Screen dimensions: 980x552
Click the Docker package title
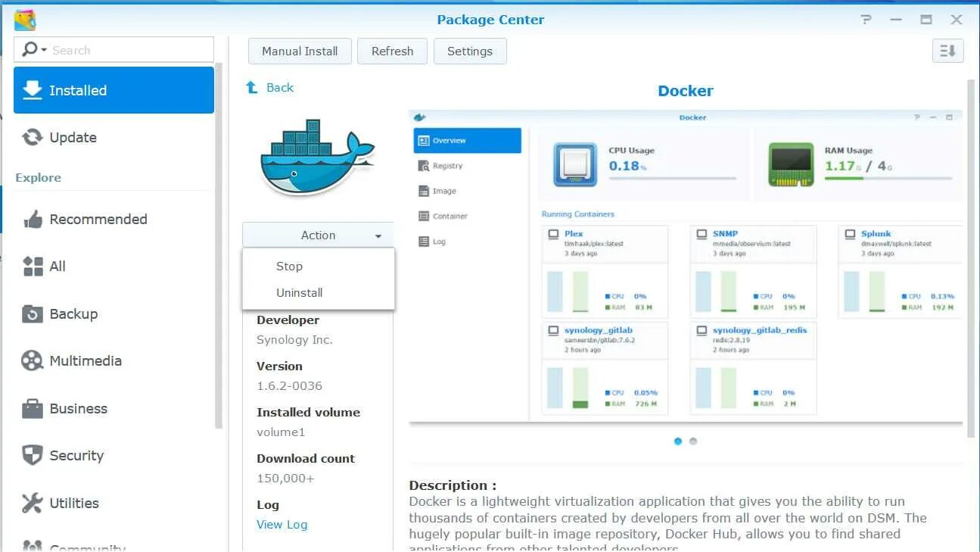click(x=686, y=91)
